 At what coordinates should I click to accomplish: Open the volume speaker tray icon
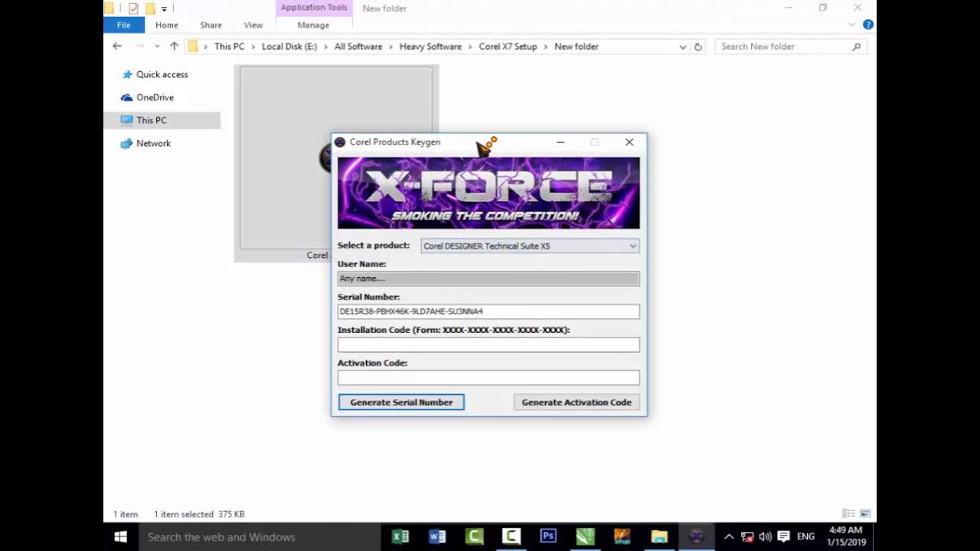click(x=765, y=536)
